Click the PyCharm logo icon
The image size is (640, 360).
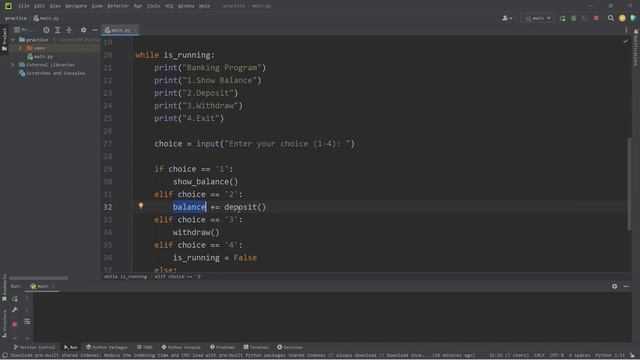tap(8, 6)
